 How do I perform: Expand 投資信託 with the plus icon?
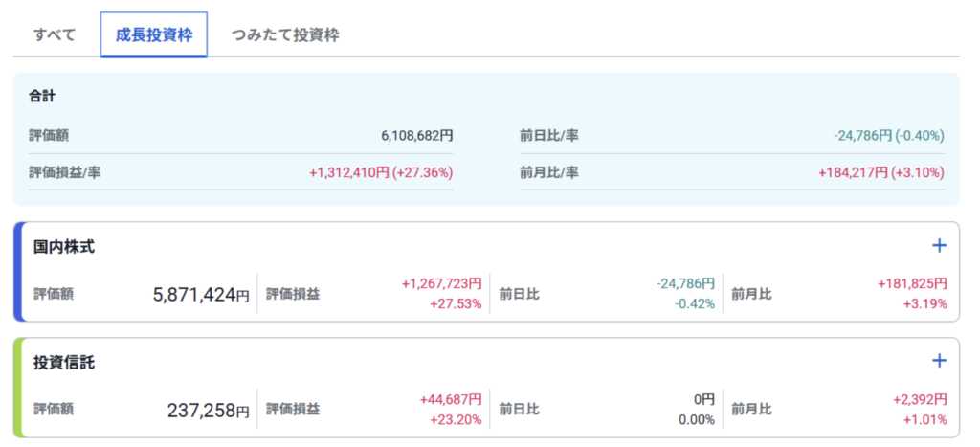[x=939, y=361]
